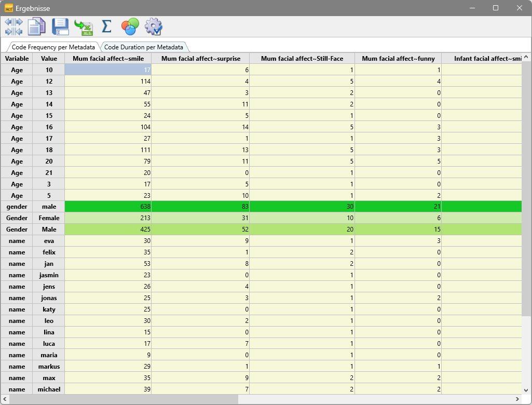Screen dimensions: 532x405
Task: Select smile value 114 for Age 12
Action: tap(108, 81)
